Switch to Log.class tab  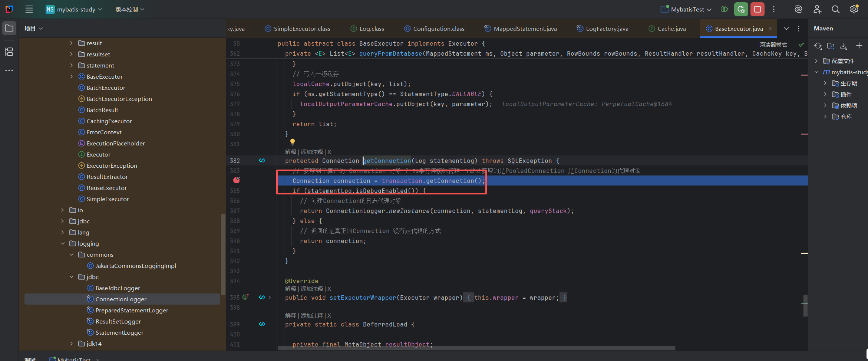click(x=367, y=29)
